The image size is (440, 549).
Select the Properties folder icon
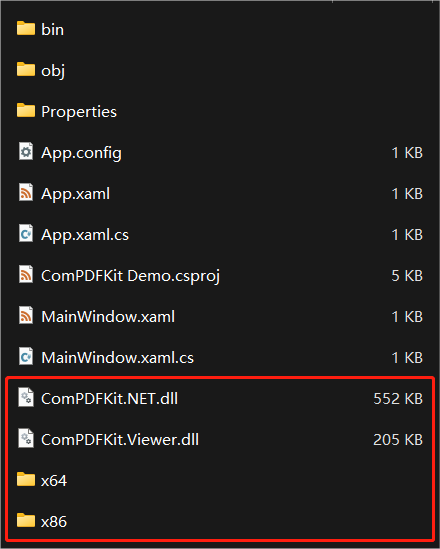[x=26, y=110]
